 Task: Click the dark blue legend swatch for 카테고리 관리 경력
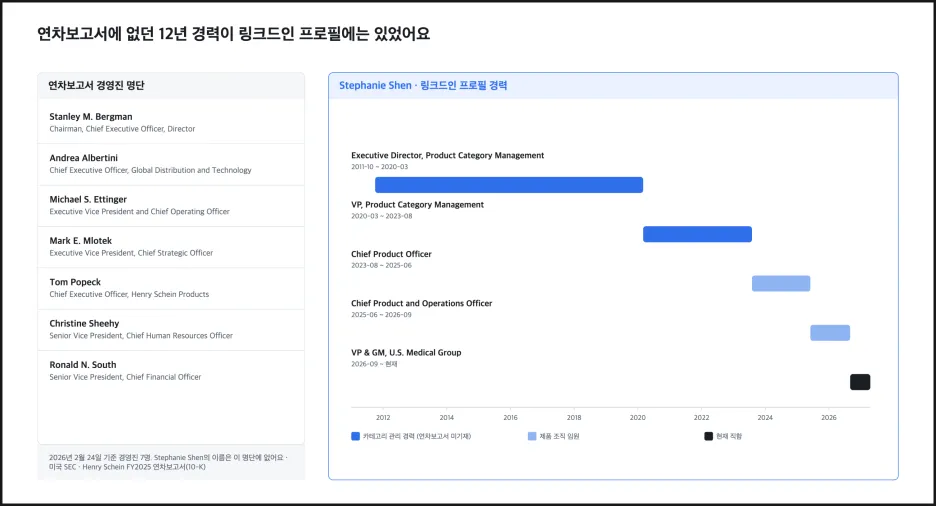pyautogui.click(x=356, y=436)
